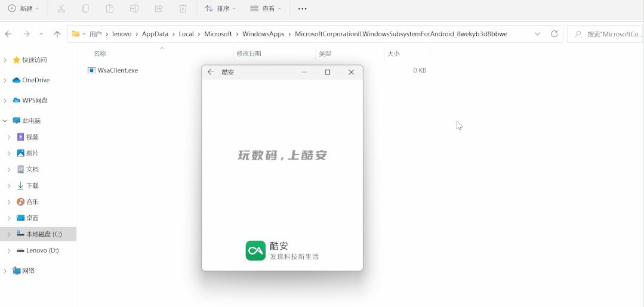Click the Share icon in toolbar
Image resolution: width=644 pixels, height=307 pixels.
click(x=159, y=8)
